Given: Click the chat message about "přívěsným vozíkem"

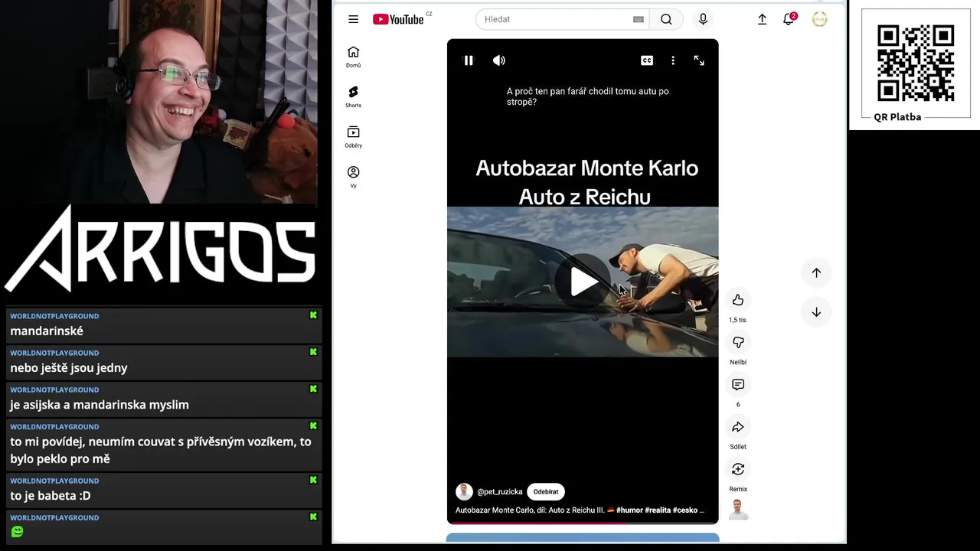Looking at the screenshot, I should pyautogui.click(x=161, y=451).
